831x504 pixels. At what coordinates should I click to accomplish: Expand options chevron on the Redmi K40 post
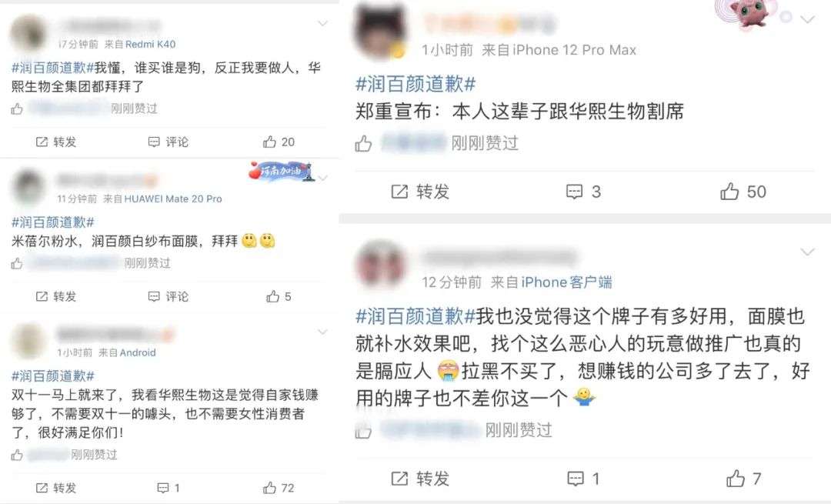click(322, 23)
